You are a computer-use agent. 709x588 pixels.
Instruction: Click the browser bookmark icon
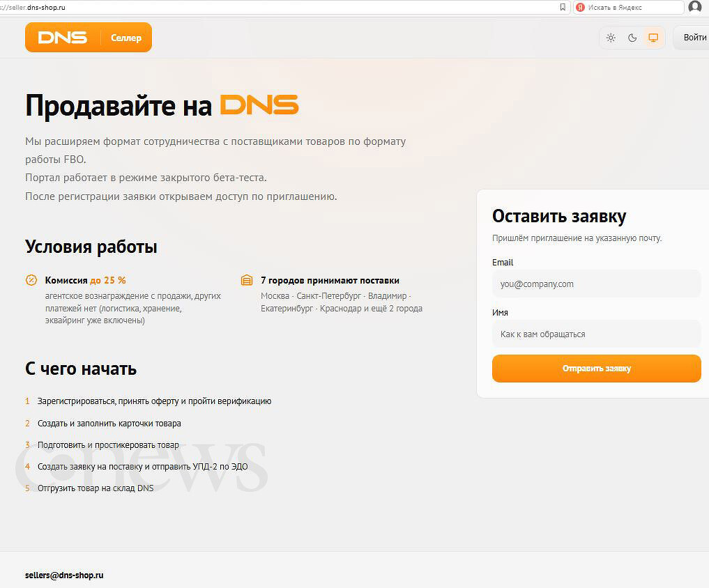pos(563,7)
